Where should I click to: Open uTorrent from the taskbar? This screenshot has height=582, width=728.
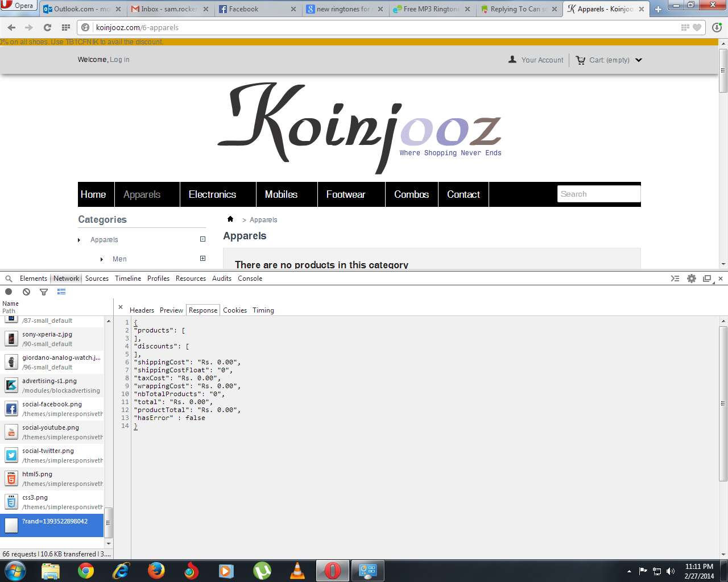coord(262,571)
